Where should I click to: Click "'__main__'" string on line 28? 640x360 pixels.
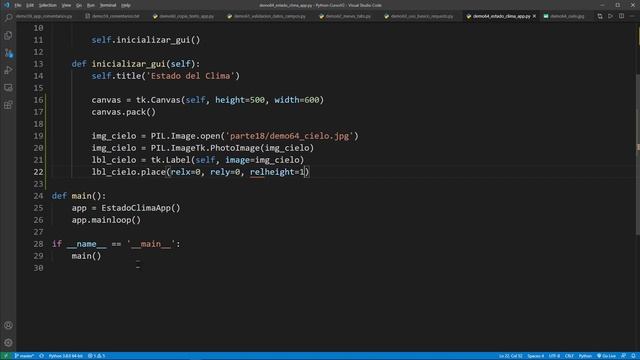151,244
